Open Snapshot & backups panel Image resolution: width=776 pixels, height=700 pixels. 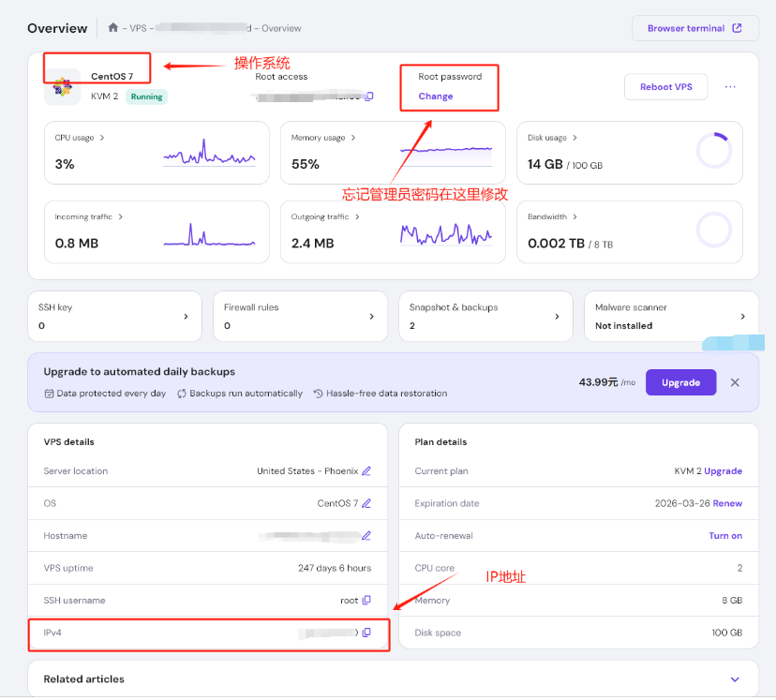tap(485, 317)
